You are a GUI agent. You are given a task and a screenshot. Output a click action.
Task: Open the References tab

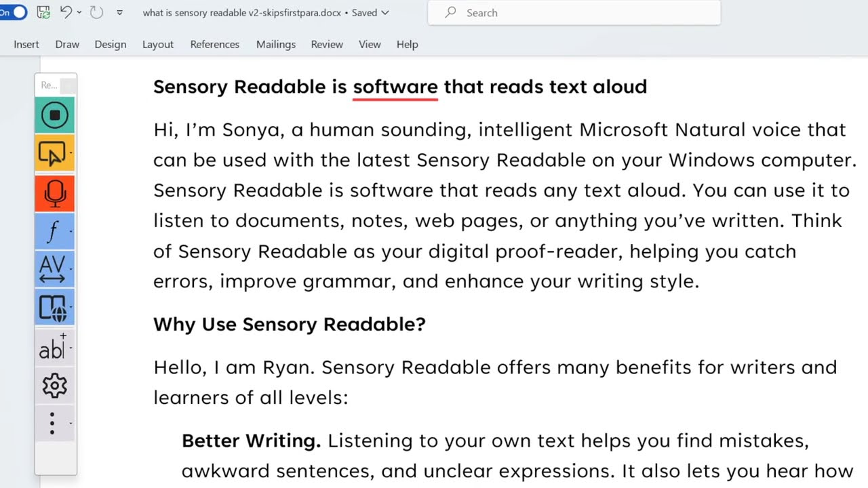[215, 44]
